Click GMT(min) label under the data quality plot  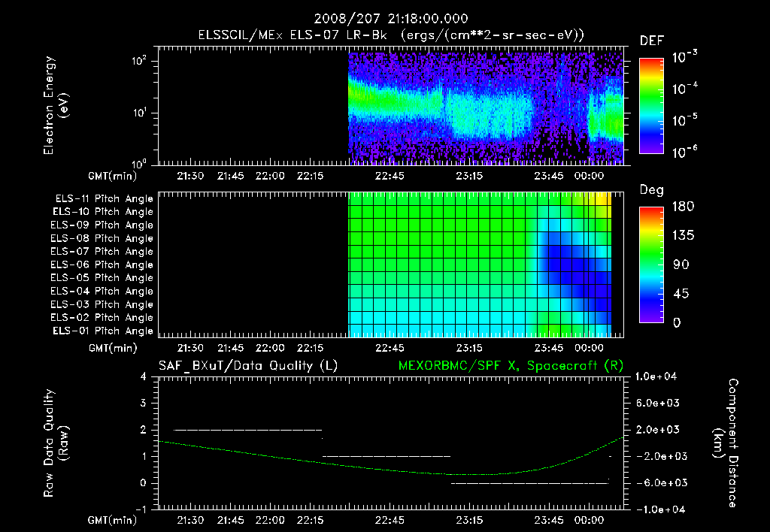(x=113, y=520)
